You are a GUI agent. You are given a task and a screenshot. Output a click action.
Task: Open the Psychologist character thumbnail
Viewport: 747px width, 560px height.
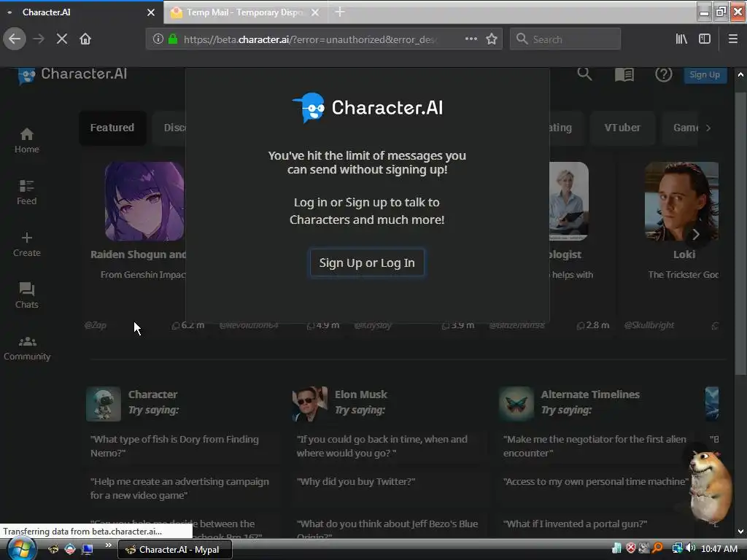coord(569,201)
